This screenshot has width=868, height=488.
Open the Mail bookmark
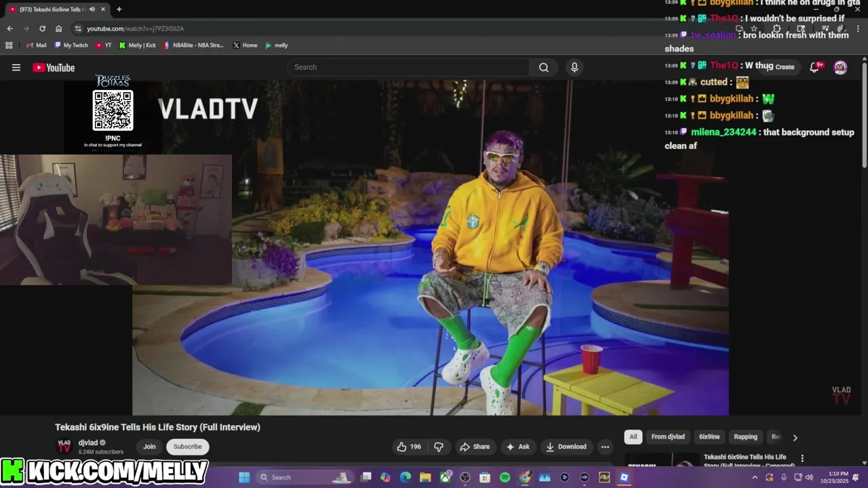point(37,45)
